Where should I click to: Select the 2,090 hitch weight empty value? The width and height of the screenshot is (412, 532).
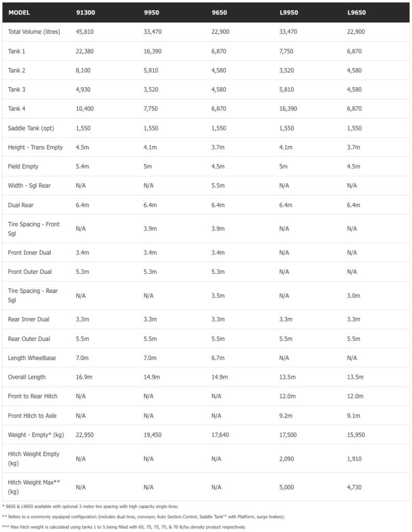(287, 459)
